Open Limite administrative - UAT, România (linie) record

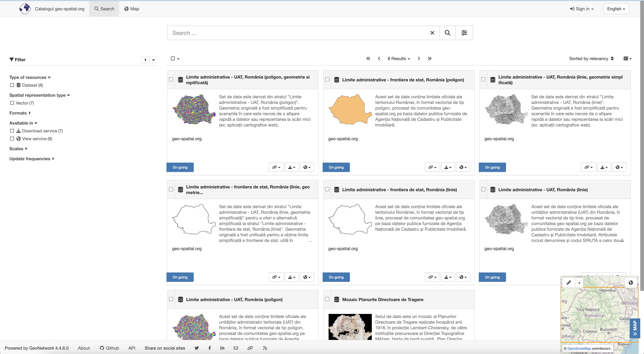tap(543, 190)
